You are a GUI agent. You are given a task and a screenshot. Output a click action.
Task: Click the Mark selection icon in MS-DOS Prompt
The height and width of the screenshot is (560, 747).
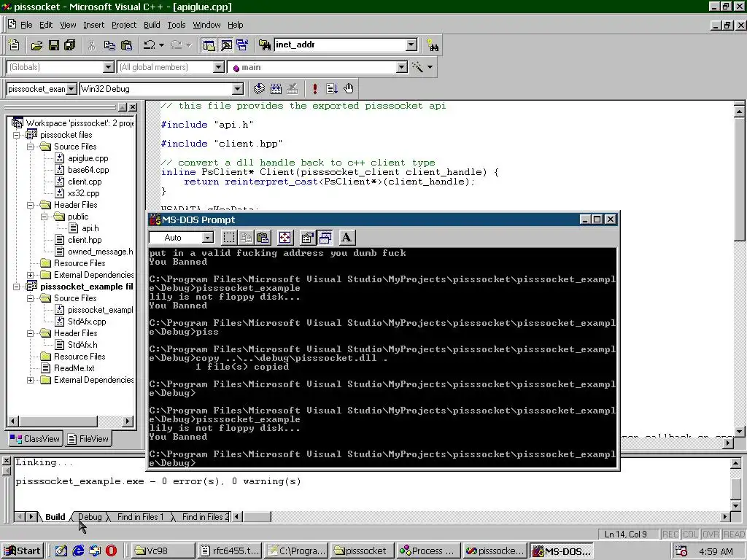[x=229, y=238]
